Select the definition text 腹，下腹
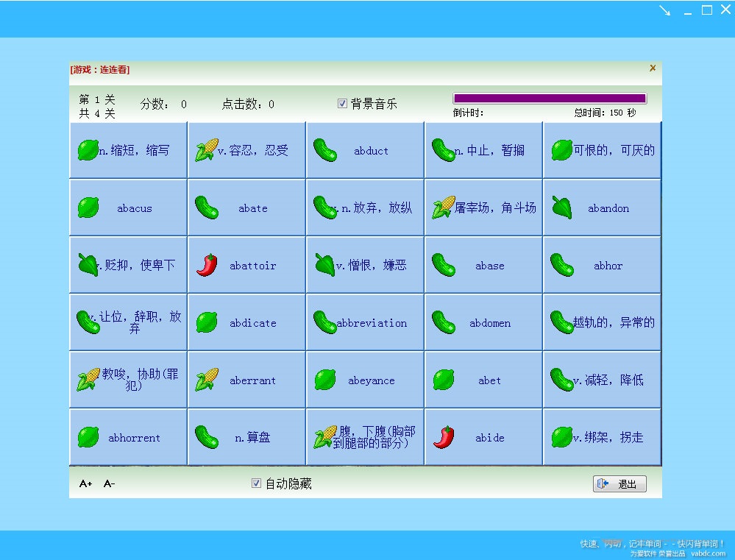Viewport: 735px width, 560px height. [374, 436]
